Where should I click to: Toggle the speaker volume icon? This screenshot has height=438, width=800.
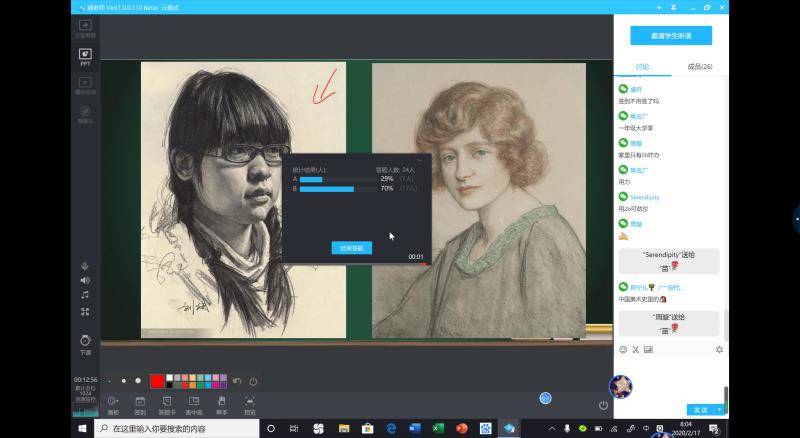click(x=85, y=281)
